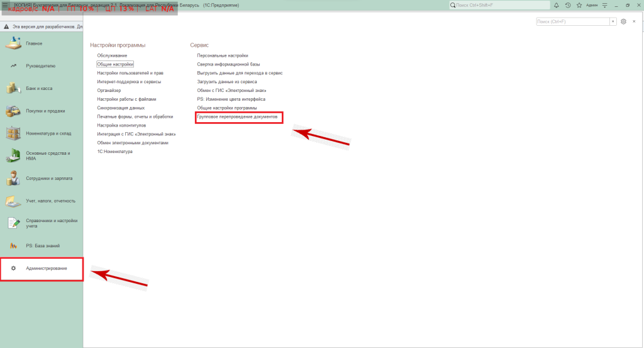The image size is (644, 348).
Task: Select Руководителю in the sidebar
Action: (x=41, y=65)
